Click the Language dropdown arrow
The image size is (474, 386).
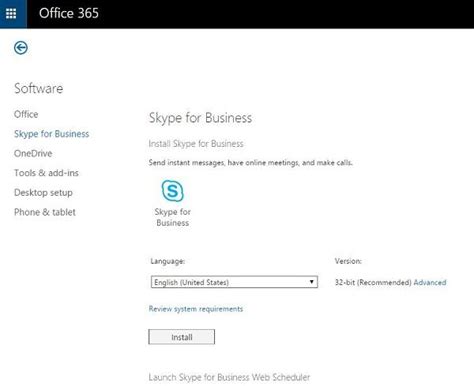pos(311,282)
